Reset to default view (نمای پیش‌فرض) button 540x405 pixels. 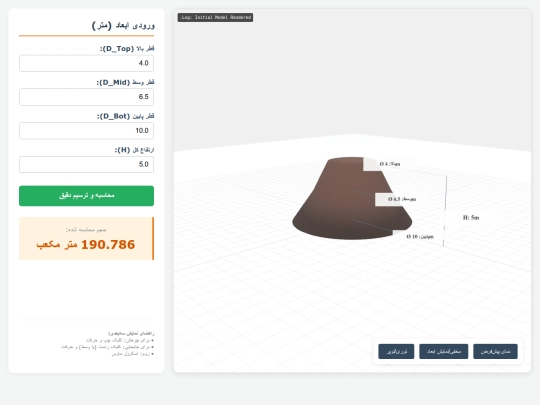pyautogui.click(x=495, y=351)
